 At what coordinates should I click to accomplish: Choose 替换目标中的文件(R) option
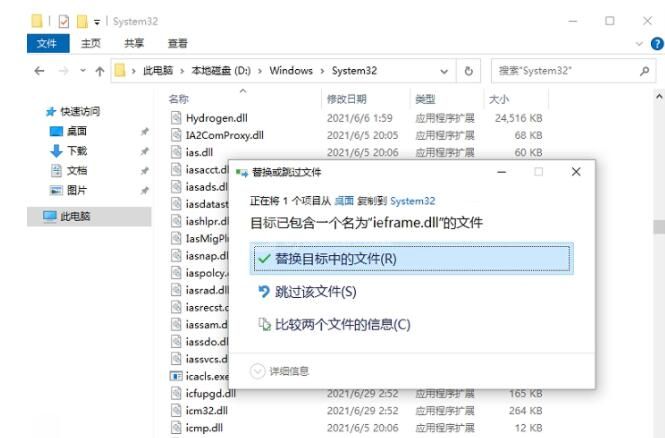pos(411,259)
